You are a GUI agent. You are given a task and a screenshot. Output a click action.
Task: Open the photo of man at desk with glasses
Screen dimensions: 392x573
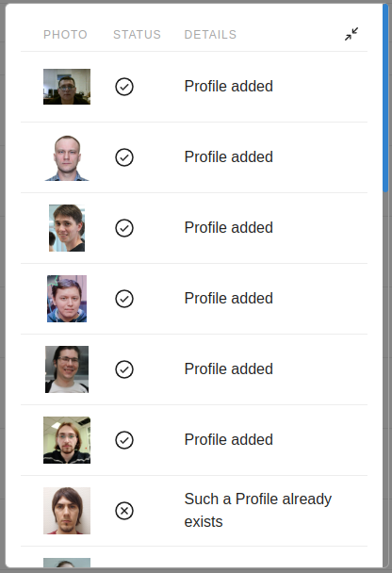tap(67, 87)
